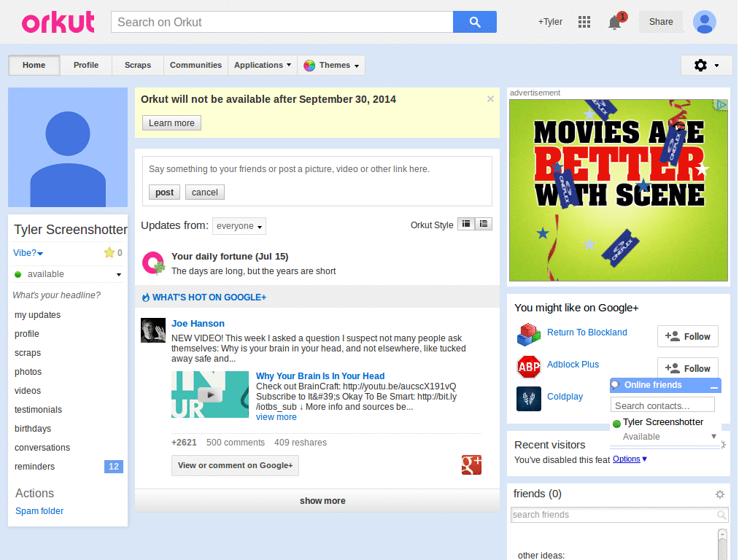The height and width of the screenshot is (560, 747).
Task: Expand the Themes menu
Action: pyautogui.click(x=331, y=65)
